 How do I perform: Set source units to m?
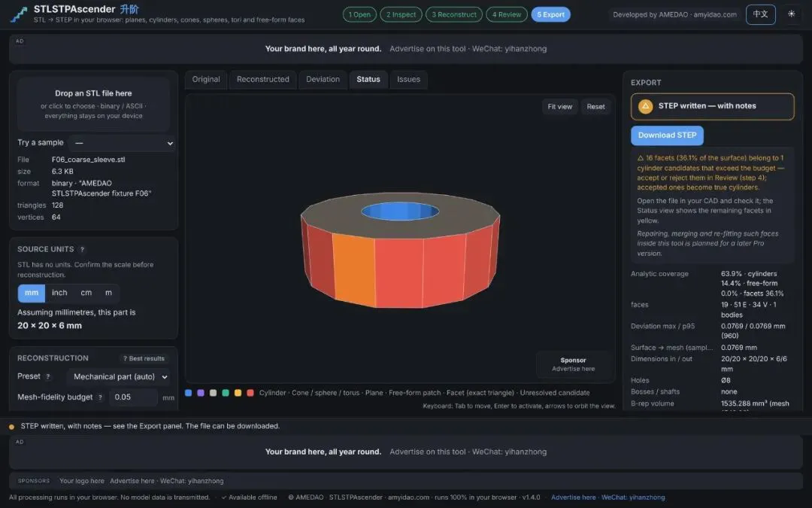click(109, 293)
